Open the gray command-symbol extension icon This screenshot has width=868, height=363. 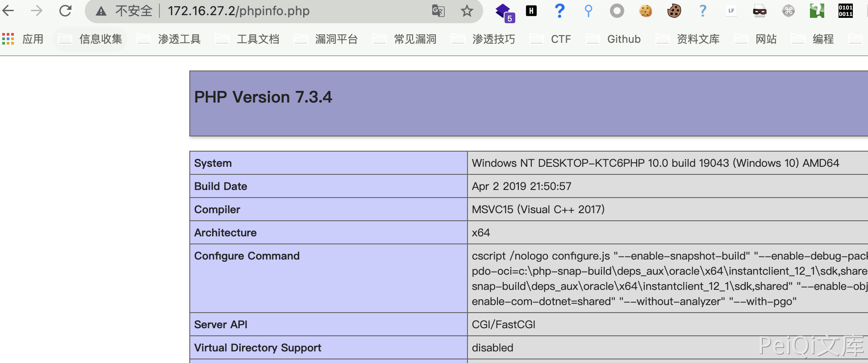click(x=789, y=11)
